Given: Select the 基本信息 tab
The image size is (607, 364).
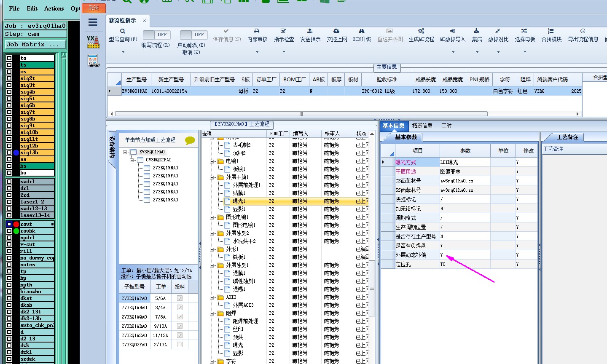Looking at the screenshot, I should click(x=393, y=126).
